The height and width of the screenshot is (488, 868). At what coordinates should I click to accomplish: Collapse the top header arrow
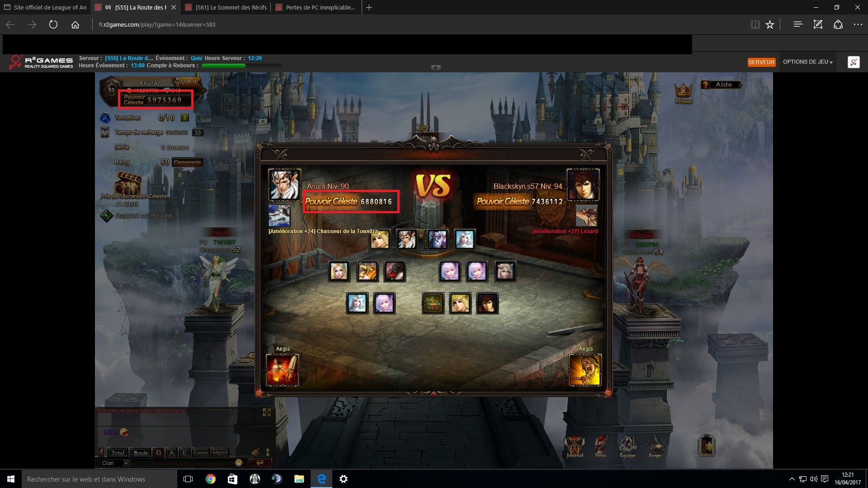point(436,67)
